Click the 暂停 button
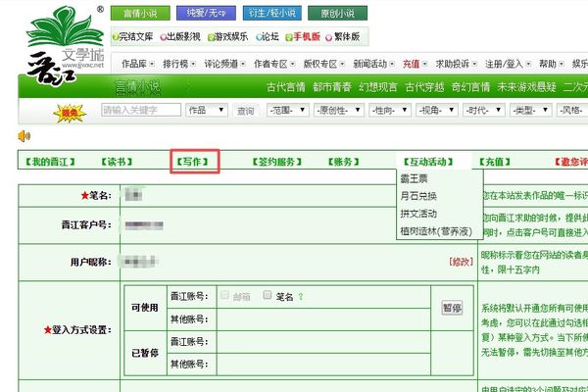This screenshot has height=392, width=588. tap(452, 308)
